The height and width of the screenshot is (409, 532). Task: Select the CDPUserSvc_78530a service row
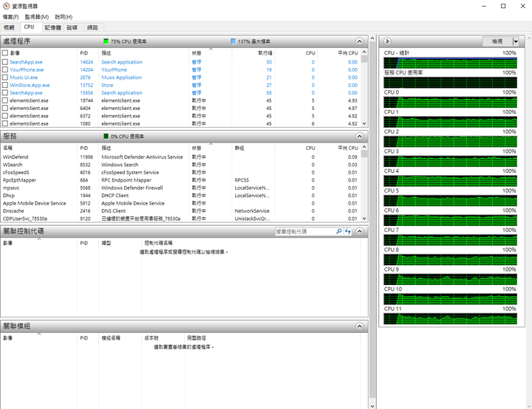(x=180, y=219)
